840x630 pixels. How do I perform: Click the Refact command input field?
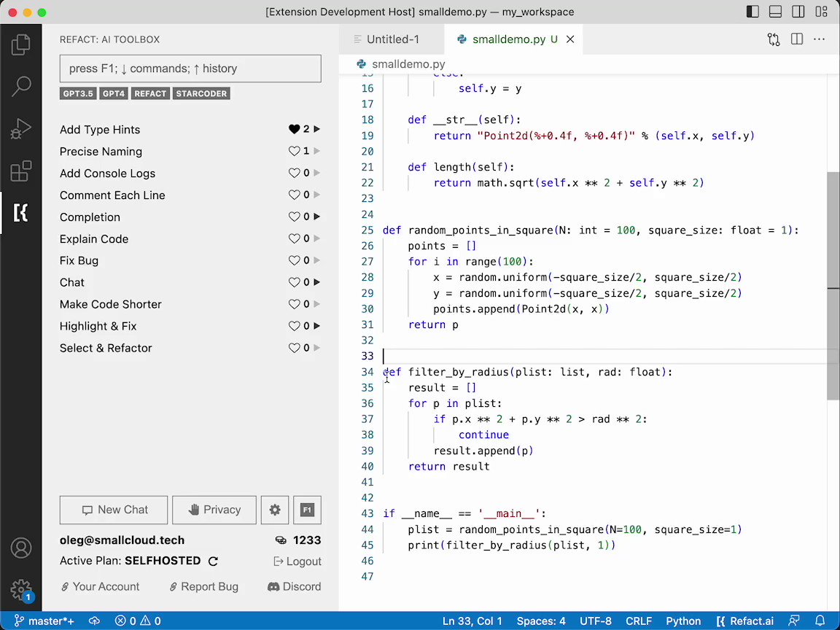(190, 69)
